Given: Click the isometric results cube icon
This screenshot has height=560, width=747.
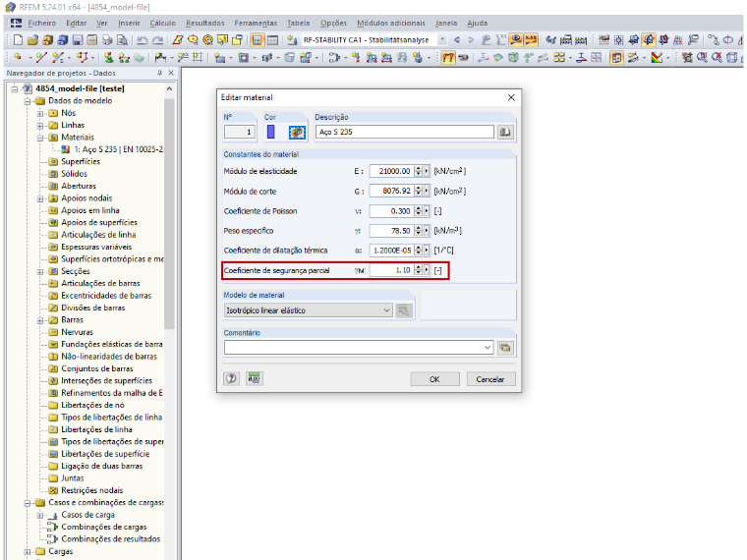Looking at the screenshot, I should point(513,58).
